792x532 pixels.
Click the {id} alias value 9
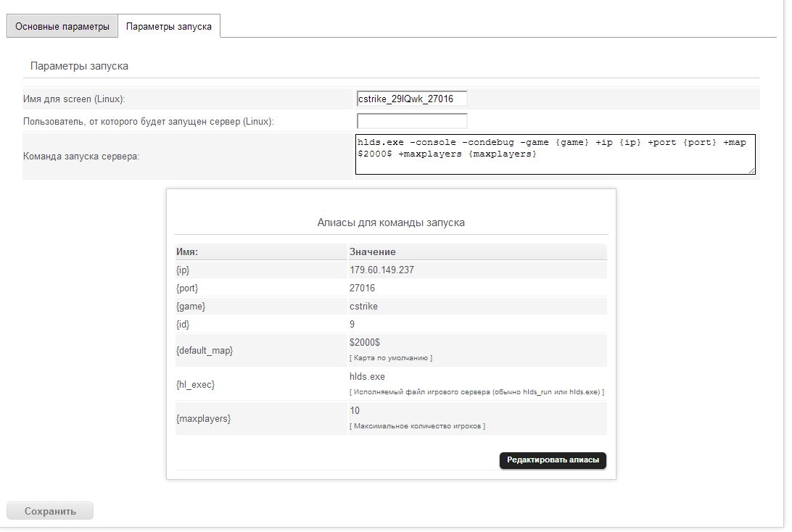coord(352,324)
